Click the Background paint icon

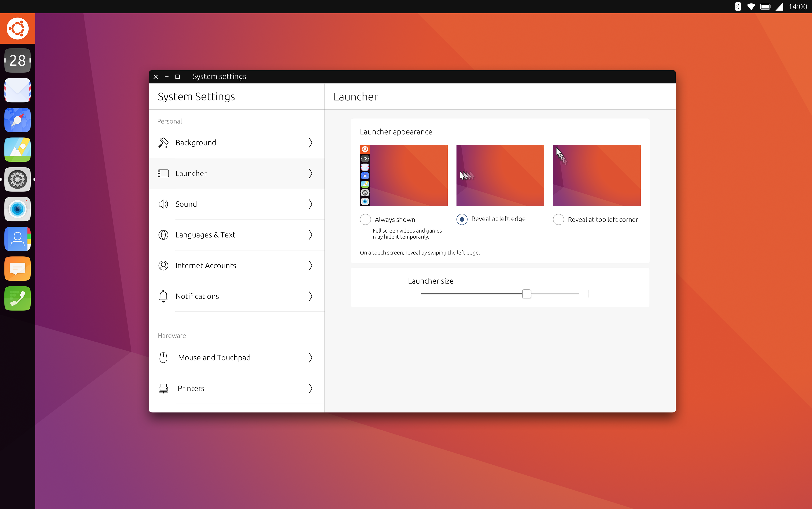(163, 143)
